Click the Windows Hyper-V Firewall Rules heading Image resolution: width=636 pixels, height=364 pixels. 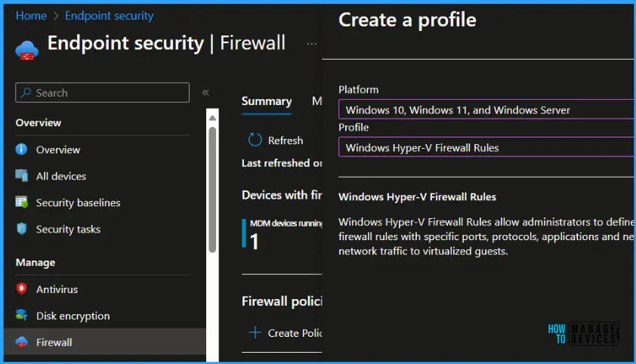click(418, 197)
